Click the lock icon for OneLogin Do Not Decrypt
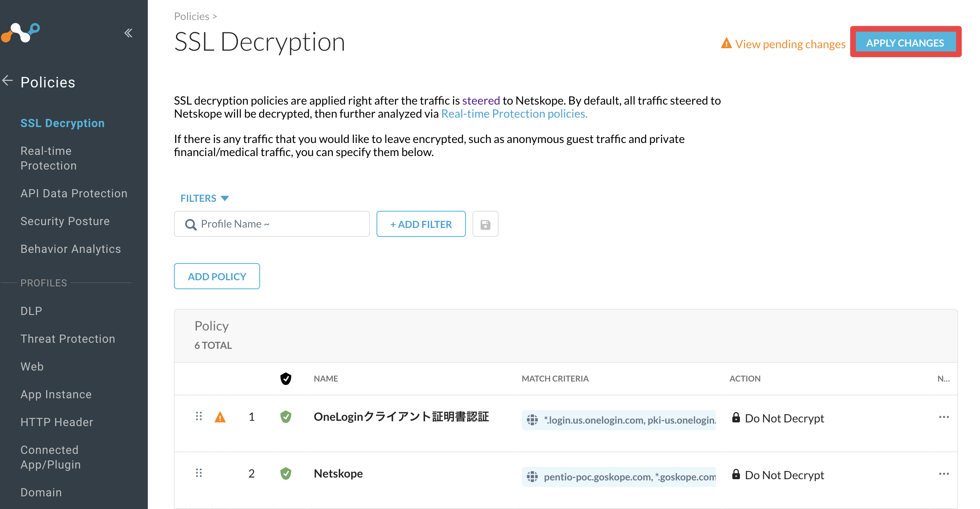Screen dimensions: 980x509 [736, 417]
